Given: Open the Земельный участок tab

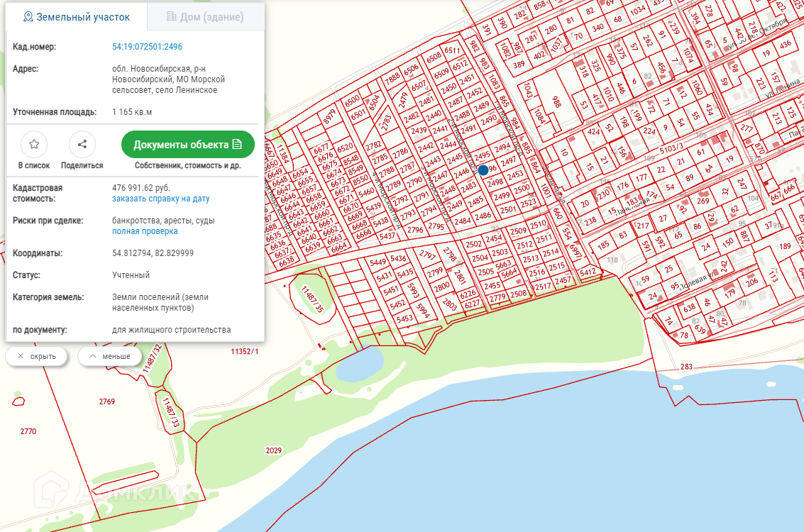Looking at the screenshot, I should (77, 17).
